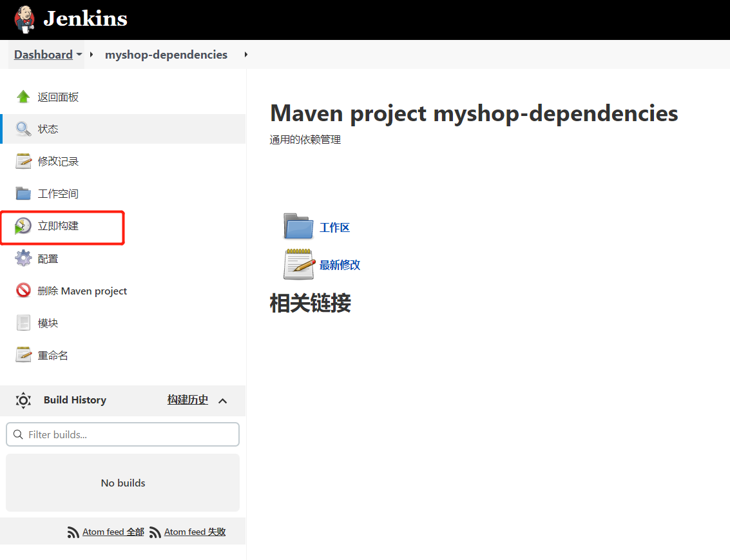Open 工作空间 in the sidebar

[x=58, y=194]
